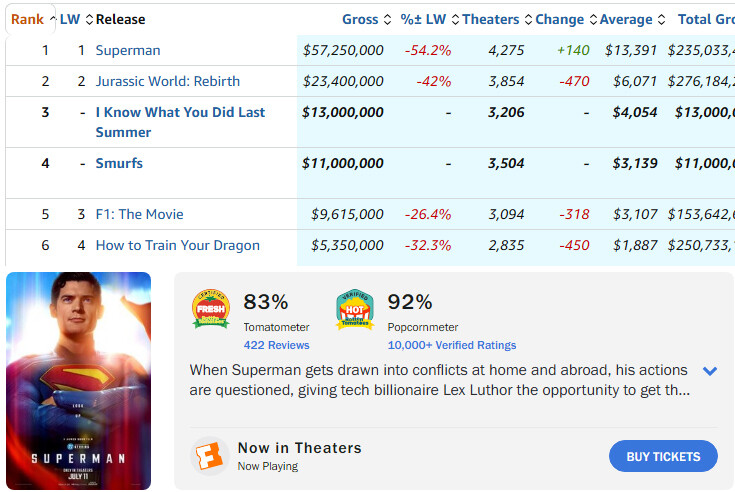View the 422 Reviews link
Screen dimensions: 735x492
tap(276, 345)
